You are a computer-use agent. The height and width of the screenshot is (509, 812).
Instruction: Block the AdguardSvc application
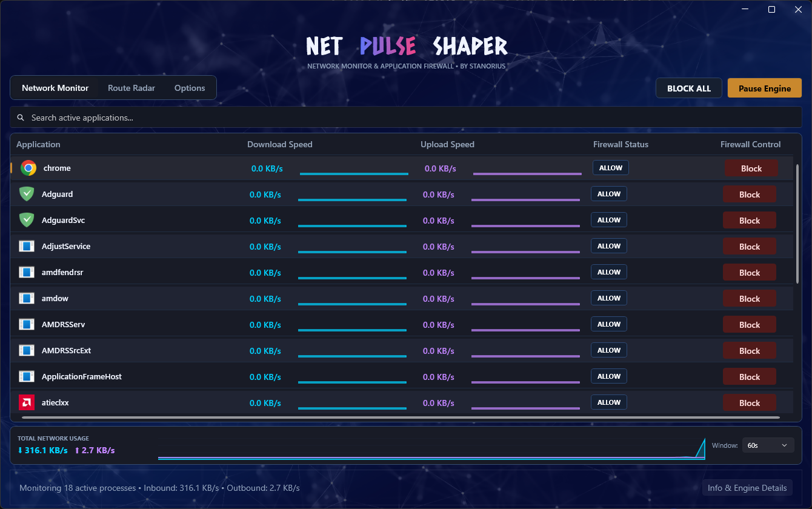750,221
